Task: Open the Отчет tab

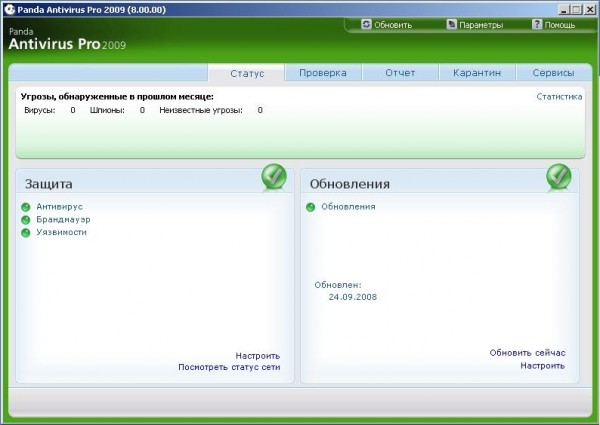Action: (400, 73)
